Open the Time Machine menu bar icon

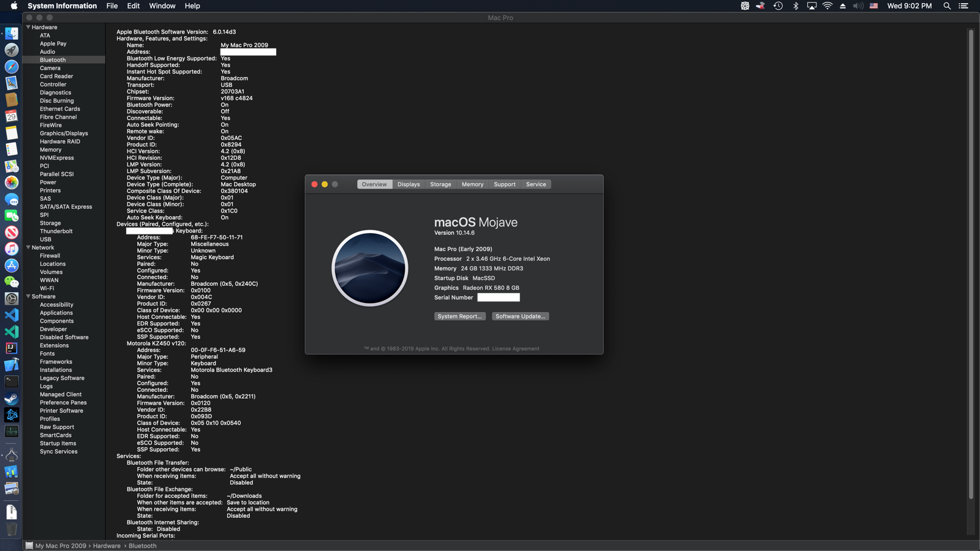coord(778,6)
